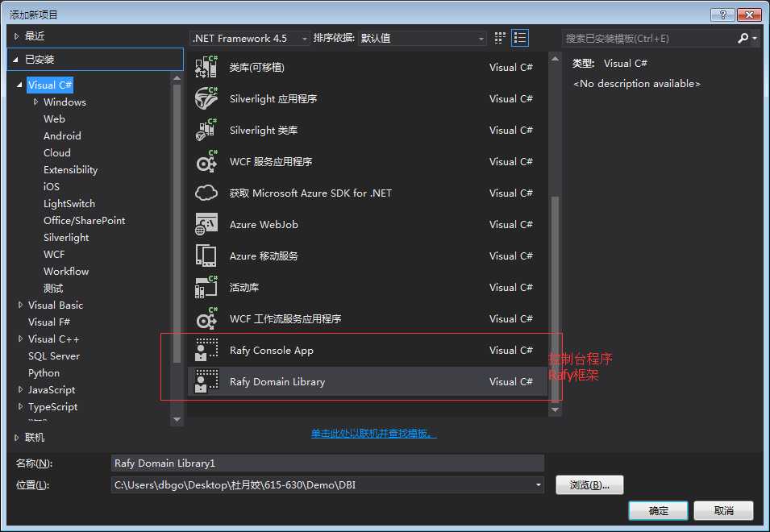Select the LightSwitch category

coord(69,204)
